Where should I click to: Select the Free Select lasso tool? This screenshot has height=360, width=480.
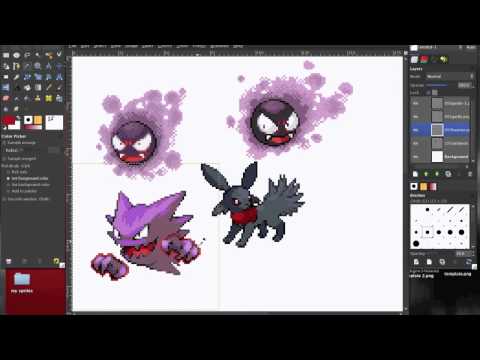point(27,55)
